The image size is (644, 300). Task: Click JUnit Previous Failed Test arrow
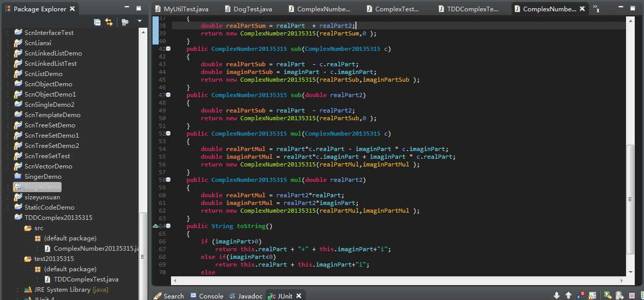pos(569,295)
